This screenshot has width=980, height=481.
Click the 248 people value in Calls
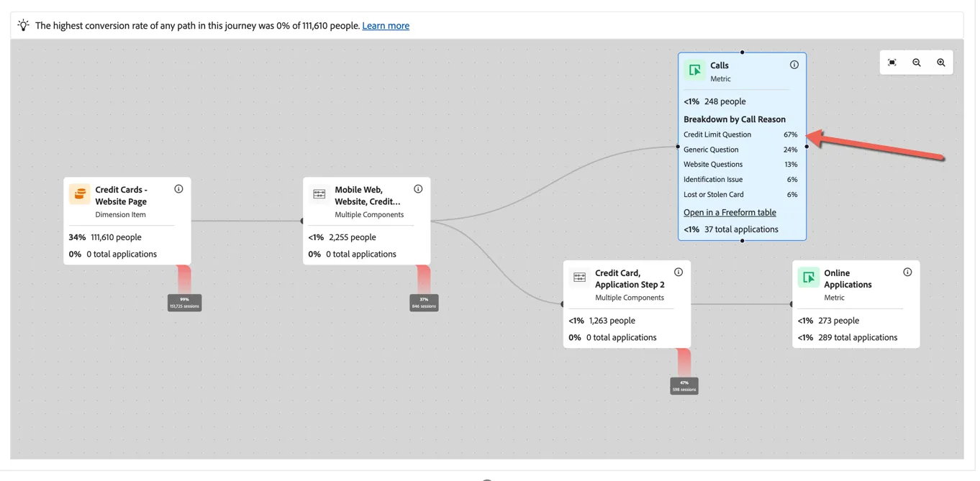click(725, 101)
